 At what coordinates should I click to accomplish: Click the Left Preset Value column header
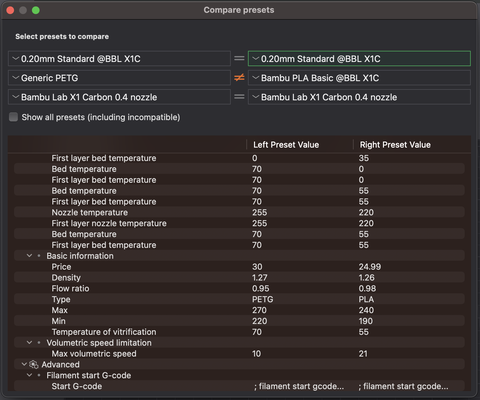point(286,145)
